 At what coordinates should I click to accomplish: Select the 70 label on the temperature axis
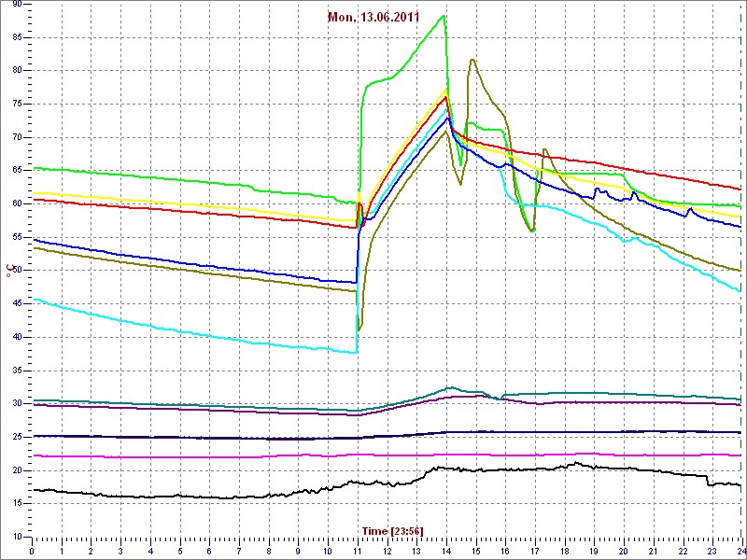coord(17,137)
